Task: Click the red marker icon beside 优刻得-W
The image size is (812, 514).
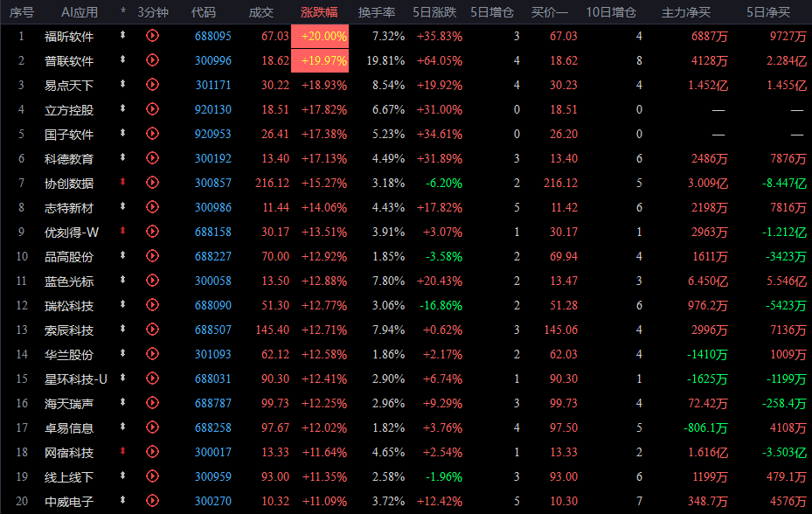Action: click(x=122, y=231)
